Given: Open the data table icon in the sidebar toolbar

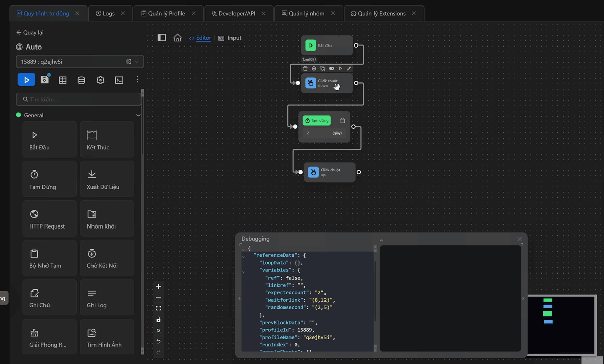Looking at the screenshot, I should pos(63,80).
